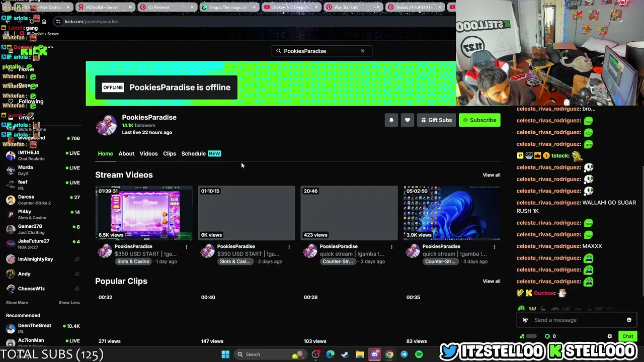
Task: Click the Windows taskbar Search box
Action: [270, 354]
